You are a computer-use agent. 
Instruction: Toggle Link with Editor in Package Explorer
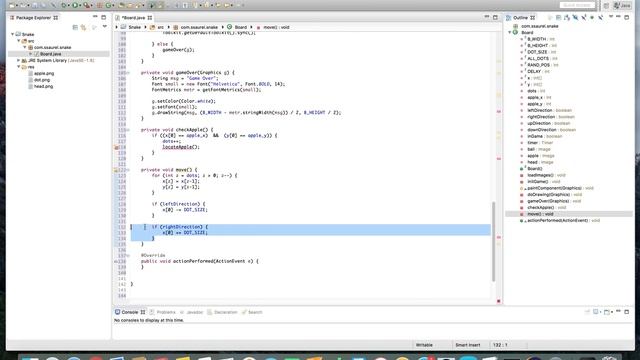point(84,27)
